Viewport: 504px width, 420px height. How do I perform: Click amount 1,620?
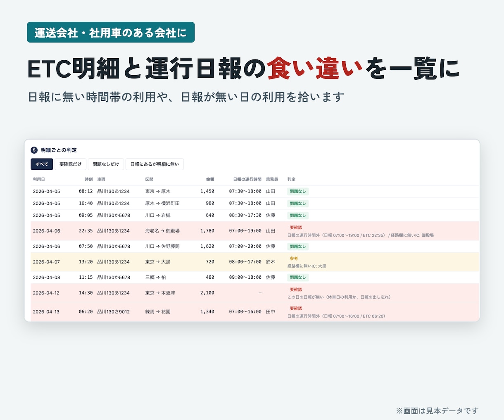207,246
